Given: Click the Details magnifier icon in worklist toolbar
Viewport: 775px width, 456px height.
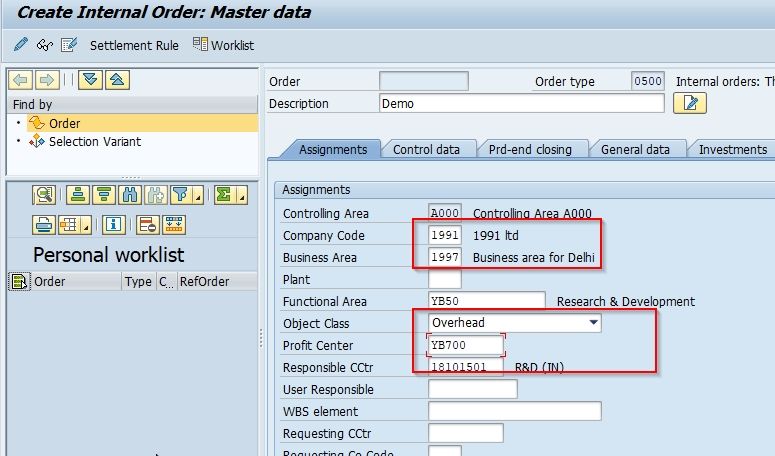Looking at the screenshot, I should 44,195.
